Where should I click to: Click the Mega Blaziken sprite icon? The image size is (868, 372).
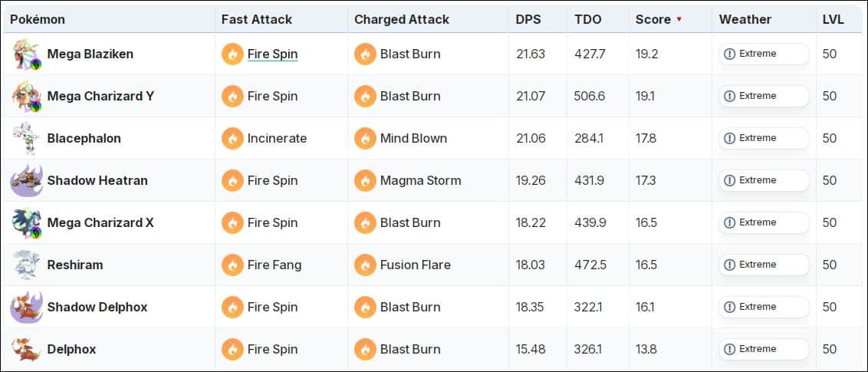tap(25, 54)
